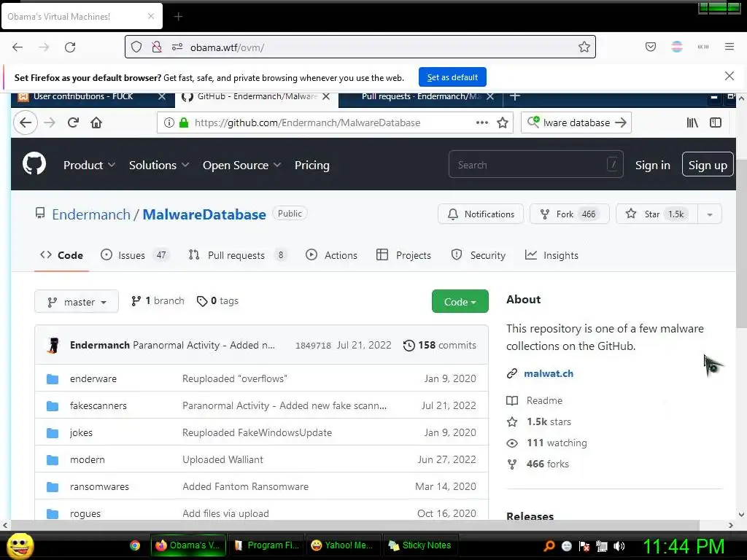
Task: View the 0 tags link
Action: (x=217, y=301)
